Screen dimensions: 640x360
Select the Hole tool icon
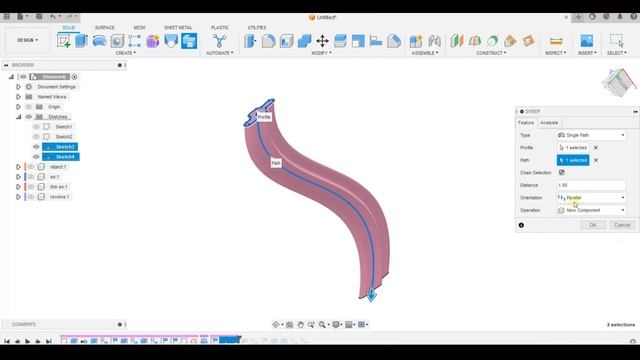tap(117, 41)
